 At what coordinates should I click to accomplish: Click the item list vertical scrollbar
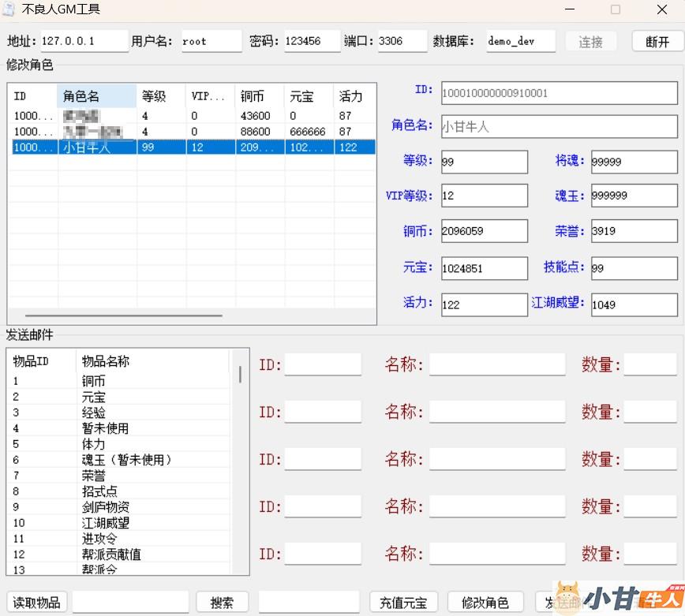coord(240,375)
